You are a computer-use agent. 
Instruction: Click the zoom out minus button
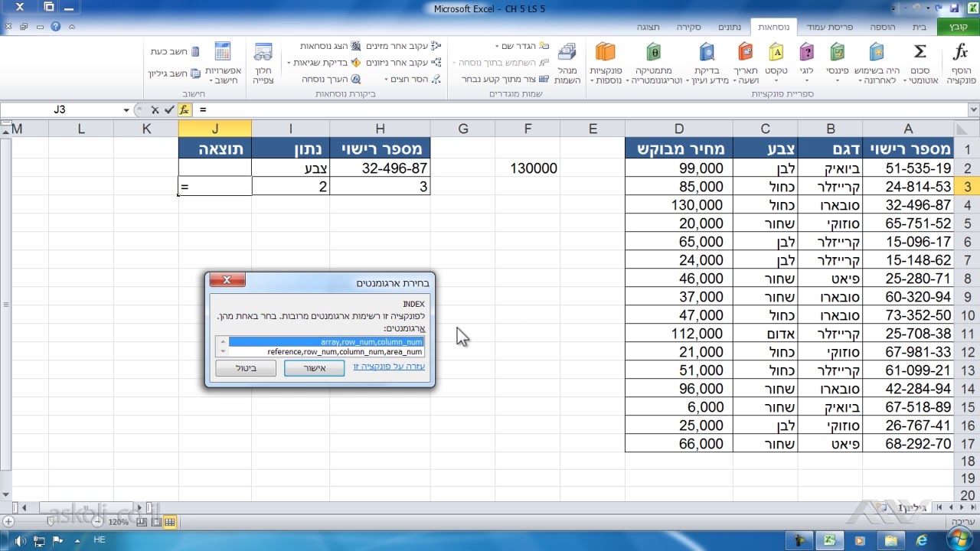[x=97, y=522]
